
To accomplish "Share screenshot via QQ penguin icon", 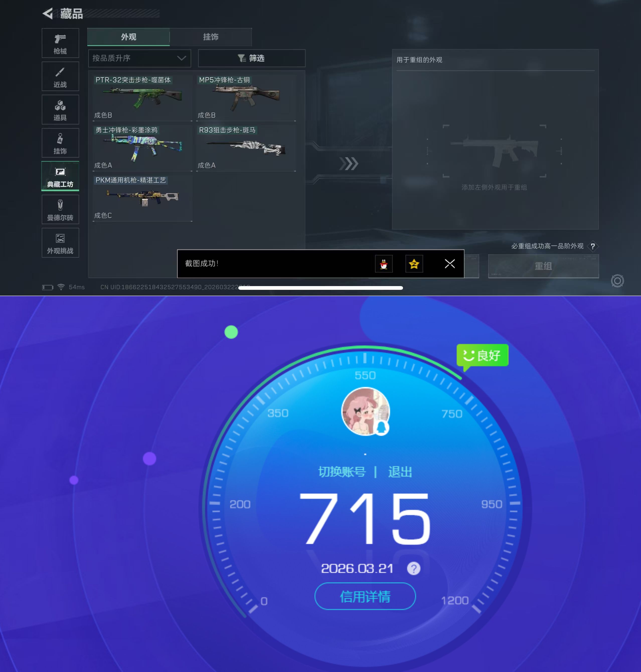I will pos(383,263).
